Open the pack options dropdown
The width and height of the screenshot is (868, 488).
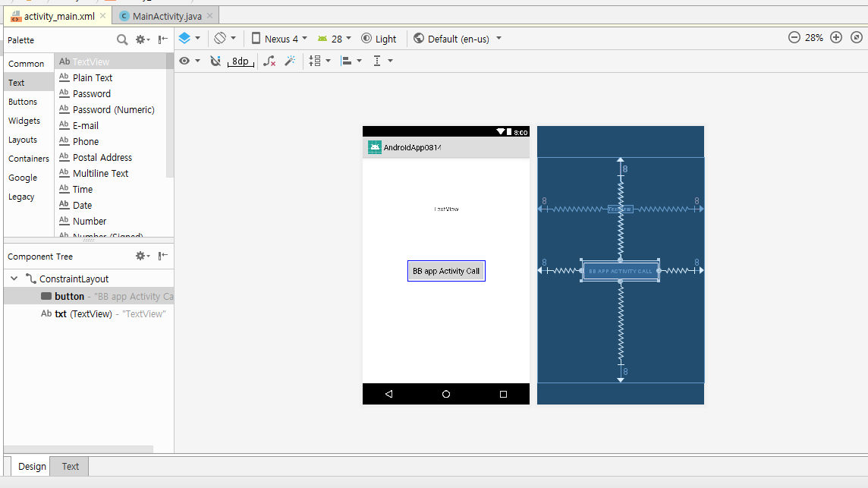click(319, 61)
